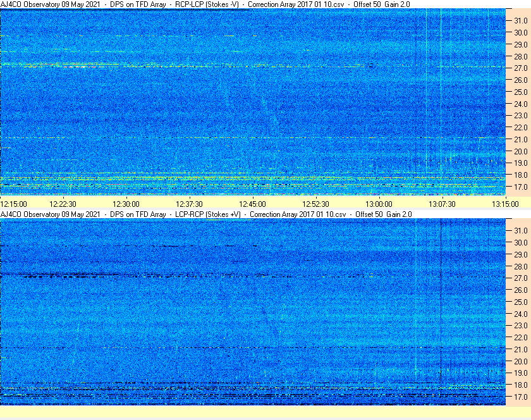
Task: Click the 19.0 frequency label on the RCP-LCP plot
Action: 521,163
